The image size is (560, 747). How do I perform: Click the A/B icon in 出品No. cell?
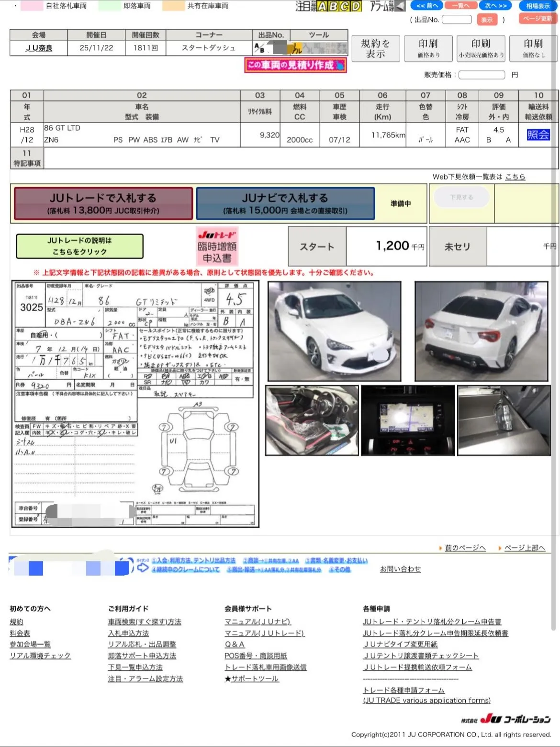(x=259, y=48)
